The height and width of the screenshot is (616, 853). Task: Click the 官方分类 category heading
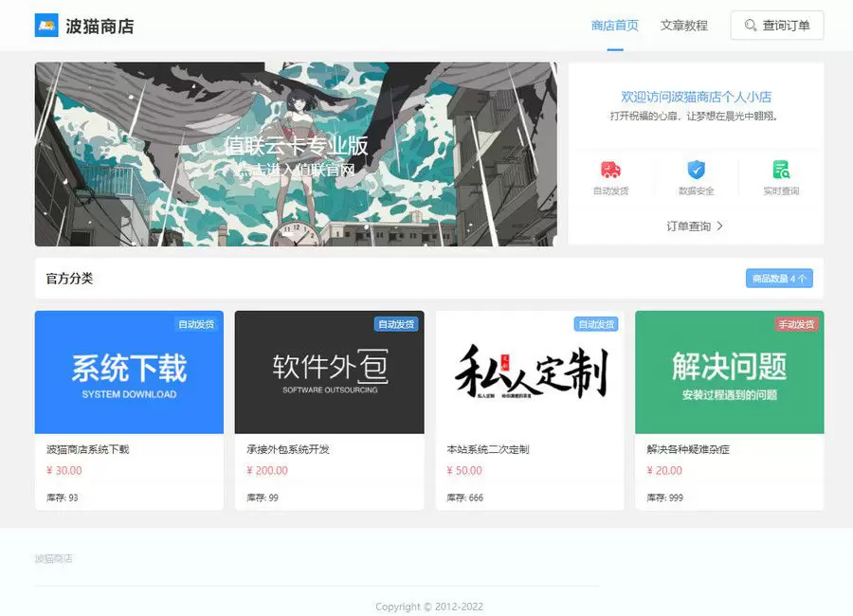click(69, 279)
